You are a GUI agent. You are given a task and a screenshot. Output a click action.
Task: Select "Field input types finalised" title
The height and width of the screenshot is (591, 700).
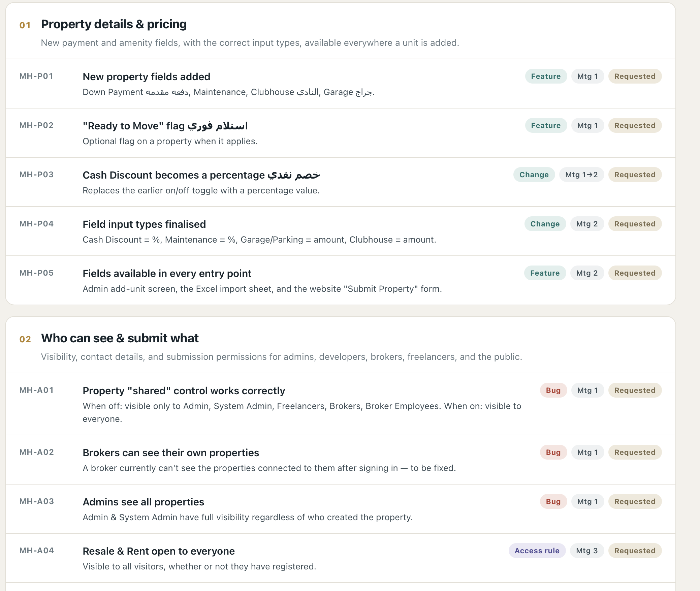tap(144, 224)
